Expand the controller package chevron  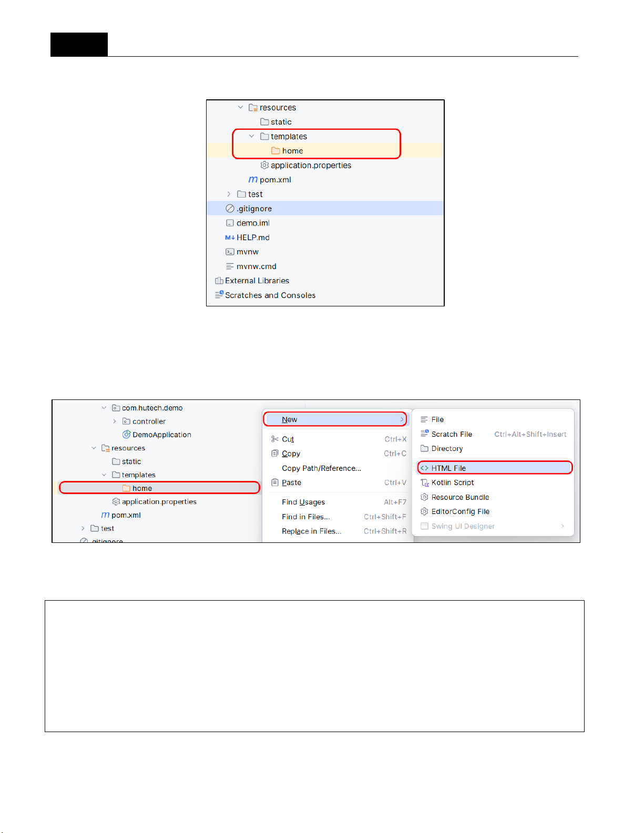click(115, 421)
